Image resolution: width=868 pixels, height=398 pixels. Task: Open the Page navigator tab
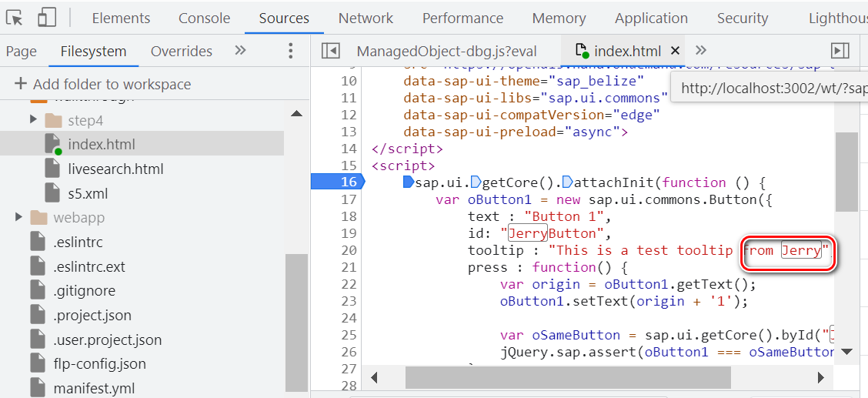tap(22, 52)
